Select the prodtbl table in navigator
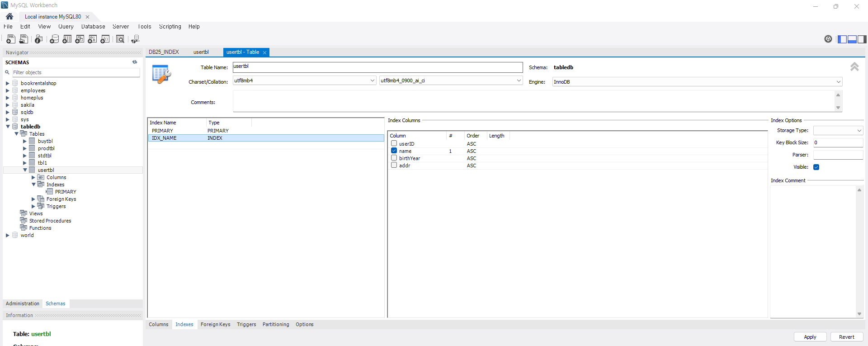 pyautogui.click(x=46, y=148)
